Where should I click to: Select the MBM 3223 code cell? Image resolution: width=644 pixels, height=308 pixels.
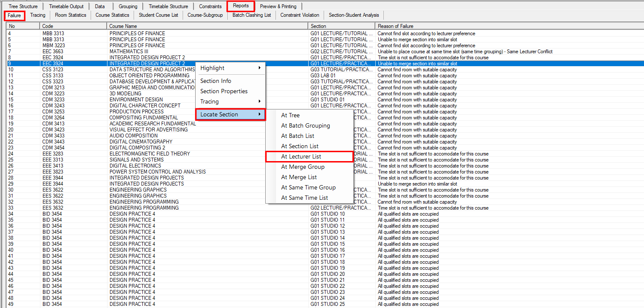coord(53,46)
